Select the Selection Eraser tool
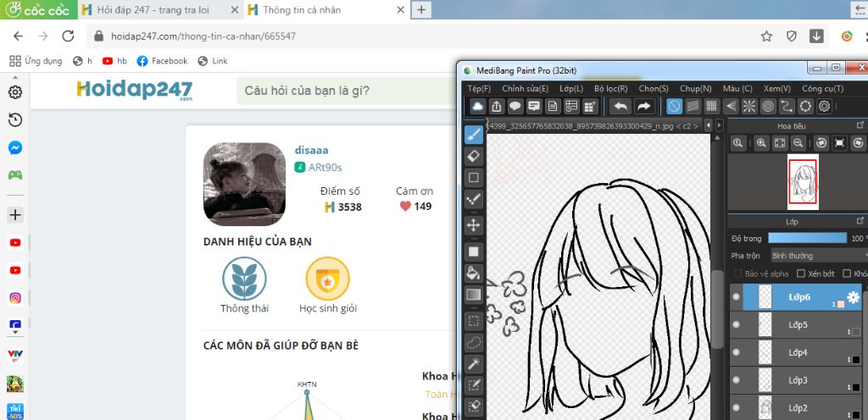The width and height of the screenshot is (868, 420). 473,406
